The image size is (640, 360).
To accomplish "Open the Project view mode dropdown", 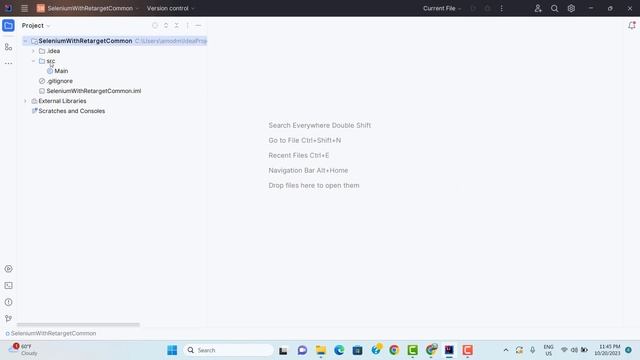I will tap(36, 25).
